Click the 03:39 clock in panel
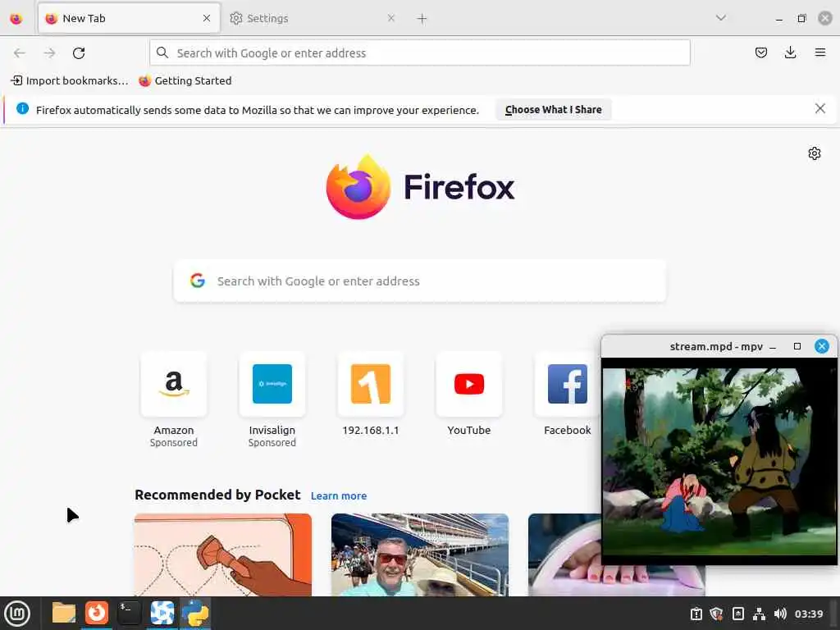This screenshot has width=840, height=630. coord(808,614)
